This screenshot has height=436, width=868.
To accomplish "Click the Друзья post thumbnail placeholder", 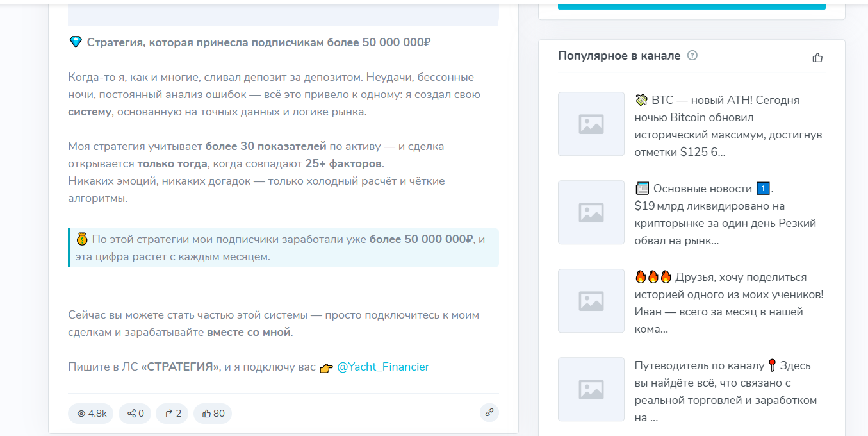I will (591, 301).
